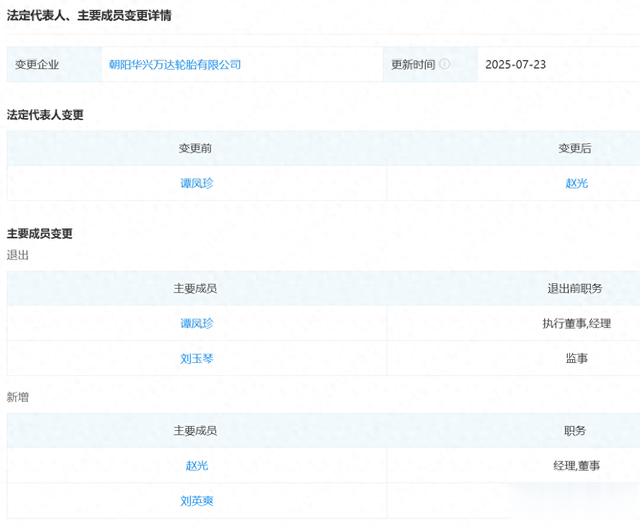The height and width of the screenshot is (527, 640).
Task: Click the 变更企业 label cell
Action: tap(54, 64)
